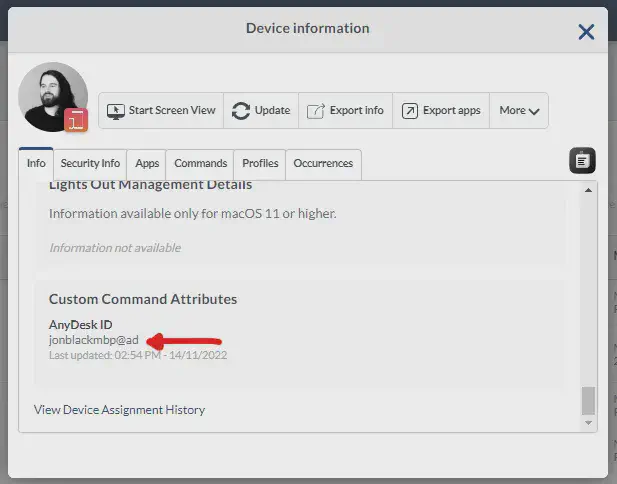Click the red device badge on avatar

(76, 121)
